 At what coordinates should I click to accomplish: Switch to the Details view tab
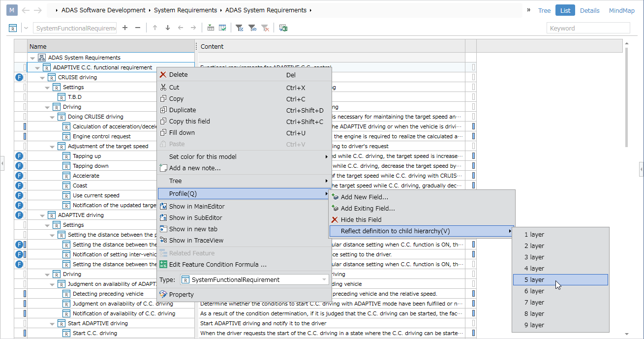click(x=589, y=10)
